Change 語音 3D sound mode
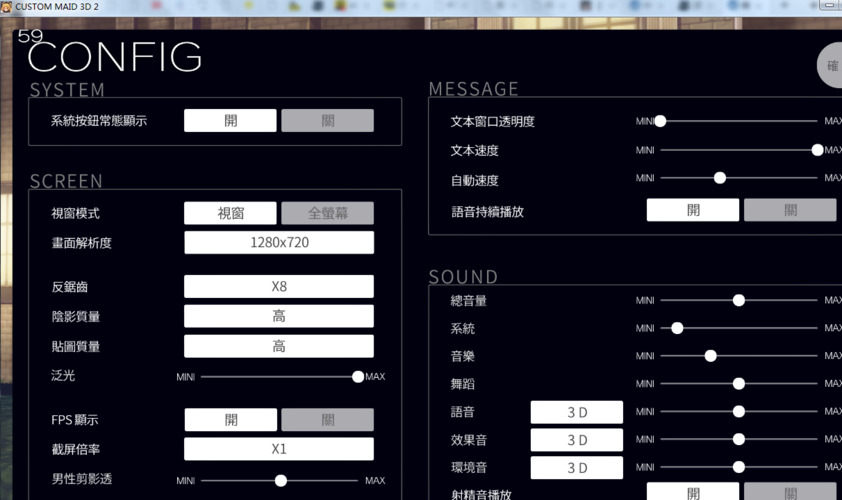842x500 pixels. (x=577, y=412)
